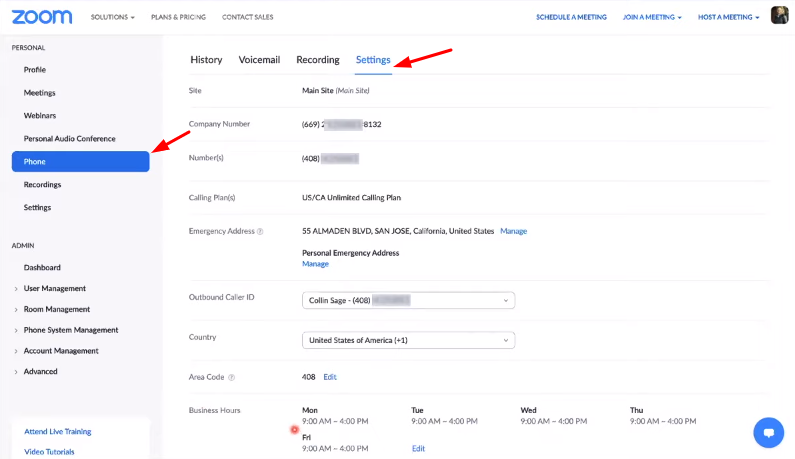Viewport: 795px width, 459px height.
Task: Click Area Code help icon
Action: tap(231, 377)
